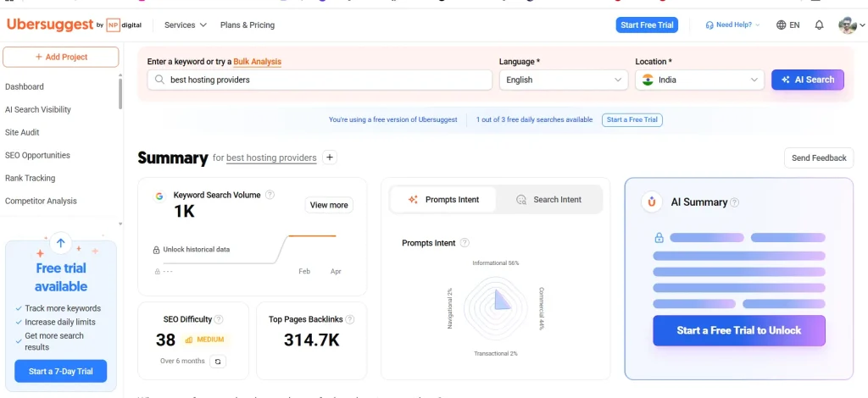Viewport: 868px width, 398px height.
Task: Click the Ubersuggest logo
Action: tap(50, 25)
